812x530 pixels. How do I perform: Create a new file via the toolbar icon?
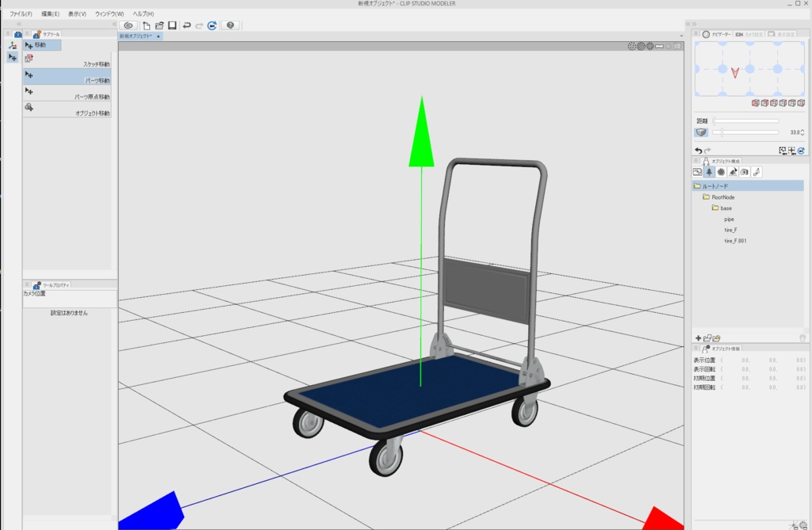click(x=147, y=25)
